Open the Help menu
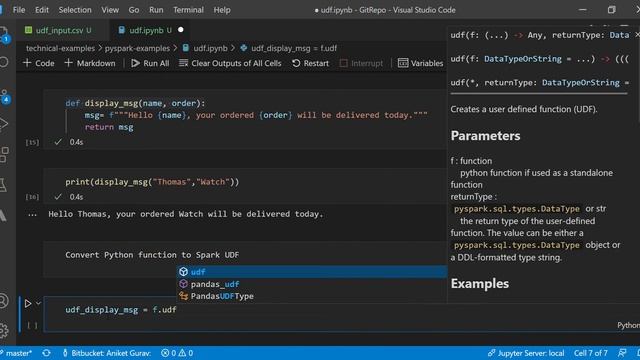This screenshot has height=360, width=640. click(x=222, y=10)
